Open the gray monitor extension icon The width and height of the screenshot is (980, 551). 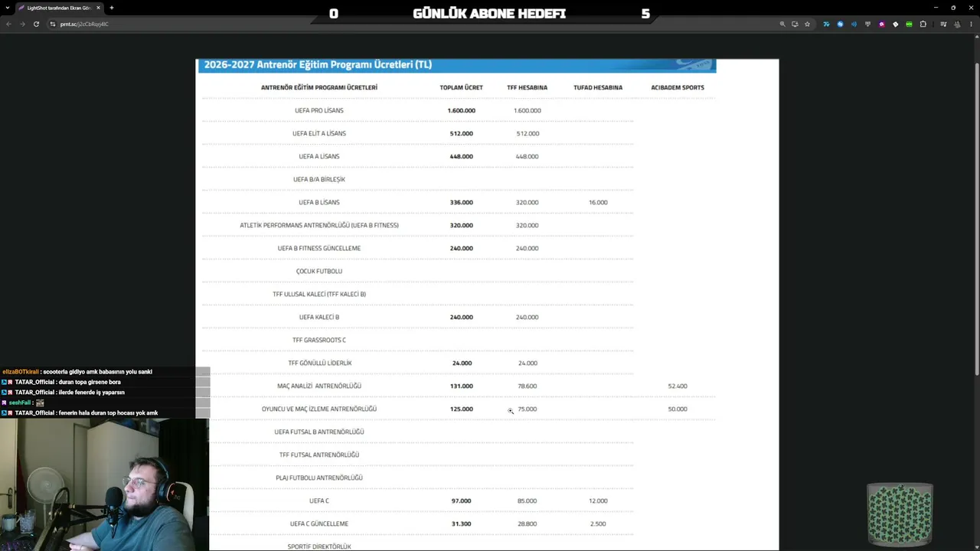[867, 24]
